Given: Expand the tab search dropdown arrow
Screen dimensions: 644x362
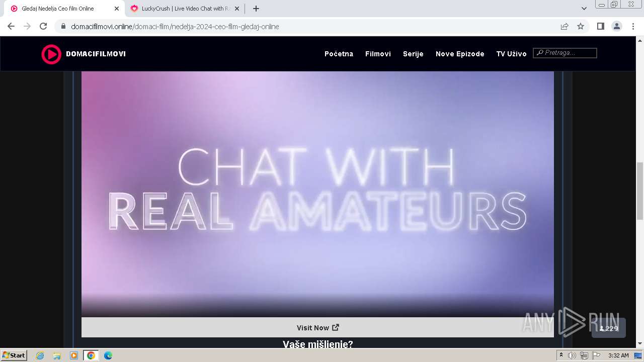Looking at the screenshot, I should (x=584, y=9).
